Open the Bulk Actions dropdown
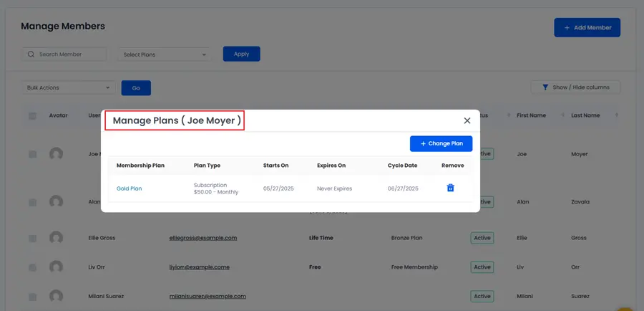Viewport: 644px width, 311px height. tap(68, 87)
